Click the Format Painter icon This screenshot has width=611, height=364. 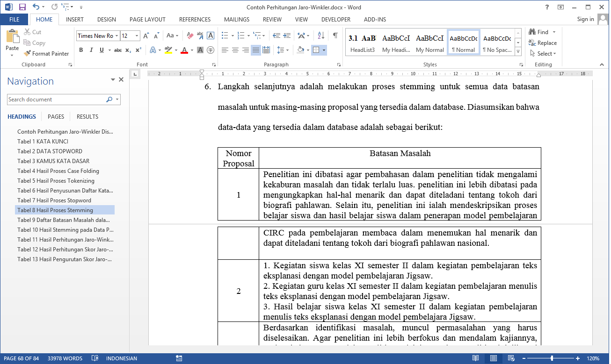[28, 54]
